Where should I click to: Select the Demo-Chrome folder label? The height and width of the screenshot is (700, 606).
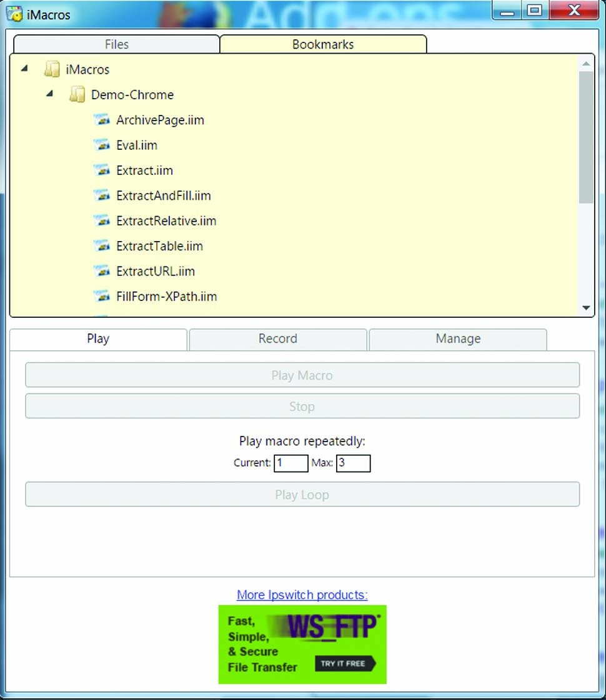tap(132, 95)
